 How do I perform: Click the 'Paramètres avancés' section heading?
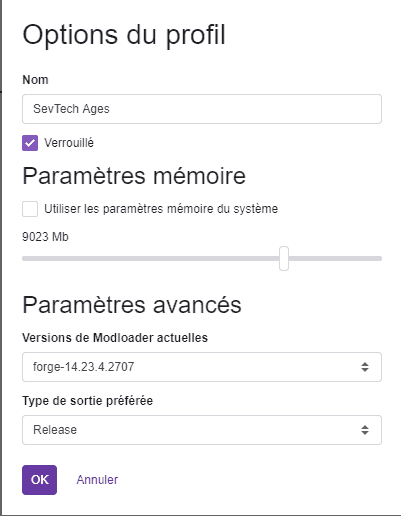coord(132,305)
